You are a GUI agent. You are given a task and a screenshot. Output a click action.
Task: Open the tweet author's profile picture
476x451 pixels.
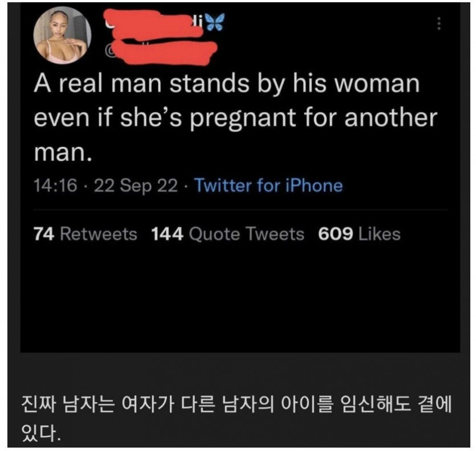pyautogui.click(x=62, y=35)
